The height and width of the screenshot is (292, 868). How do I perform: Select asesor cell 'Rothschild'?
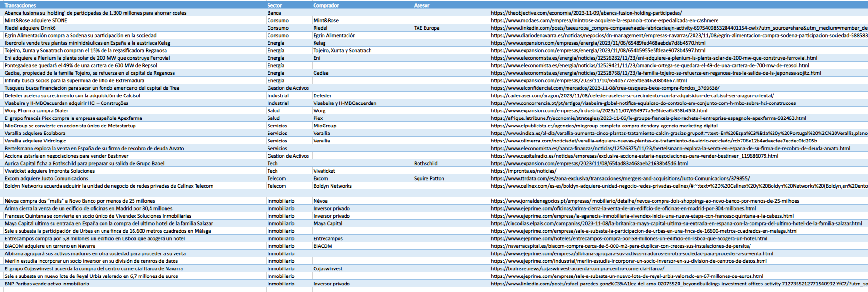426,163
